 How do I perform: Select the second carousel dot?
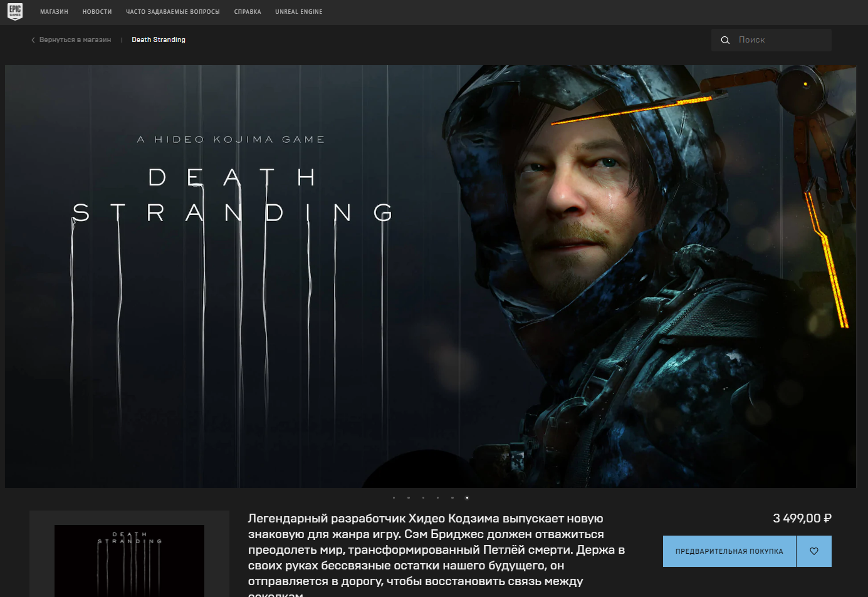click(409, 497)
